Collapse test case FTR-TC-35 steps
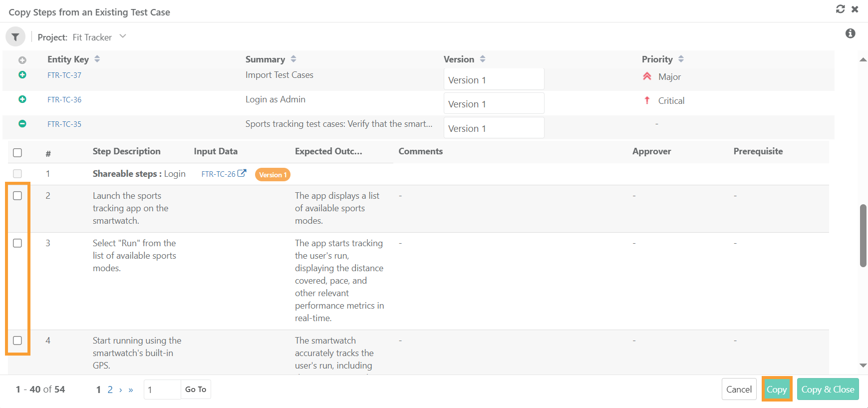Viewport: 868px width, 408px height. (22, 124)
